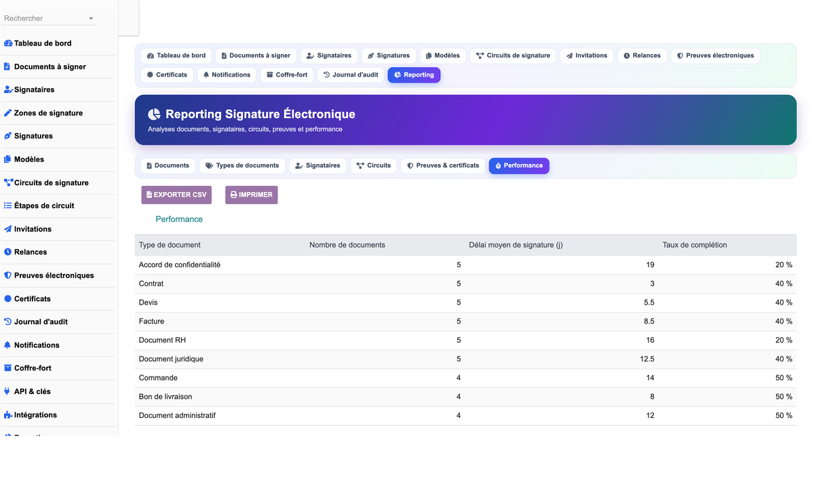
Task: Click the Intégrations sidebar link
Action: (35, 415)
